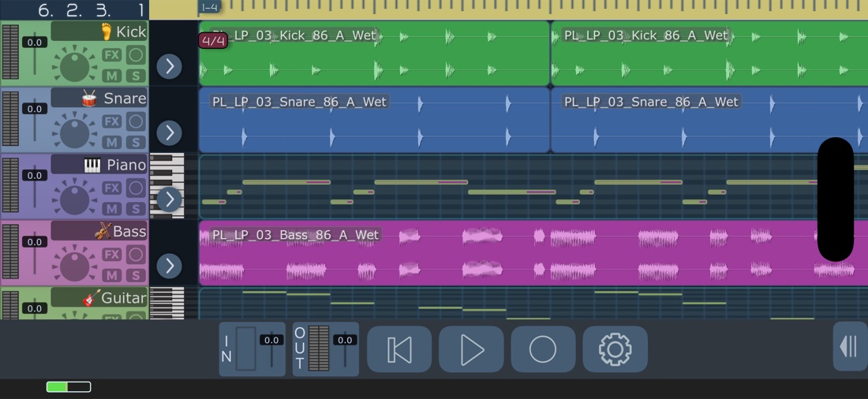Start playback with Play button
Viewport: 868px width, 399px height.
coord(471,349)
